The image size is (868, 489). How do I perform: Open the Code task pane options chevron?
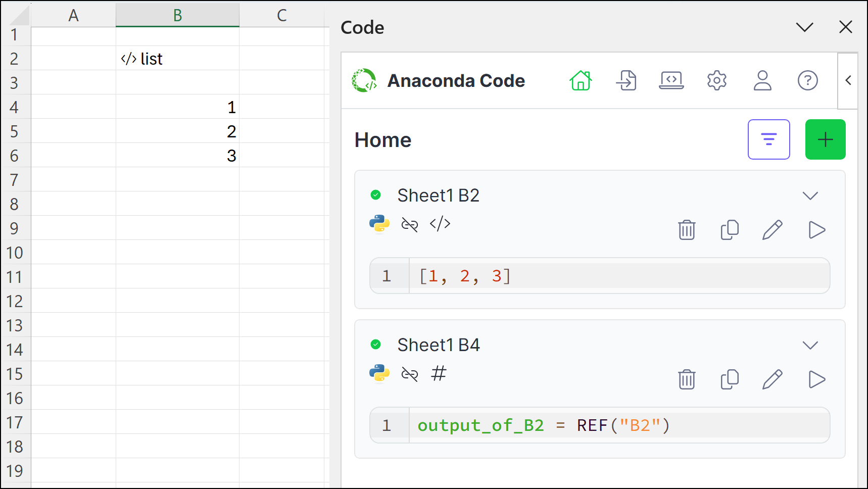(x=805, y=27)
